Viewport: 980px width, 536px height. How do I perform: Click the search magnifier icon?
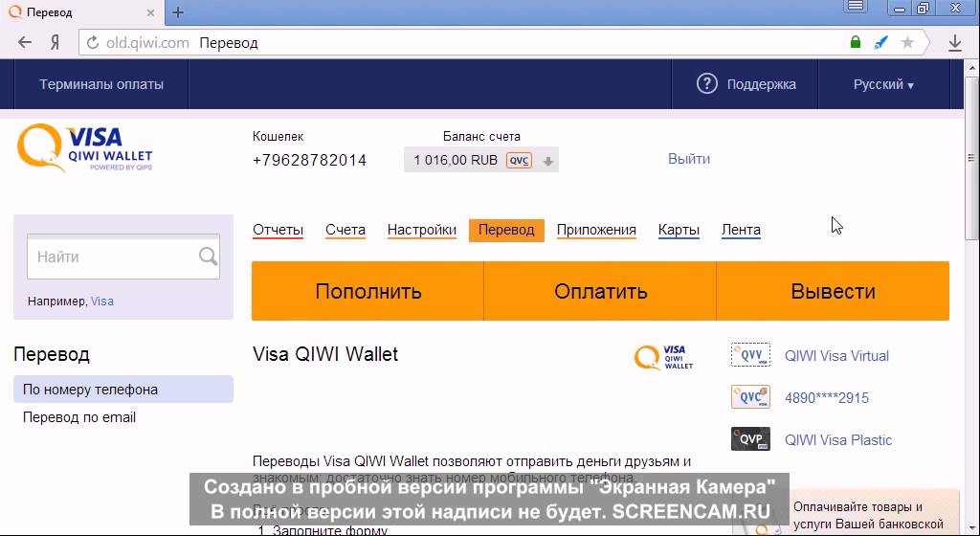pos(208,257)
